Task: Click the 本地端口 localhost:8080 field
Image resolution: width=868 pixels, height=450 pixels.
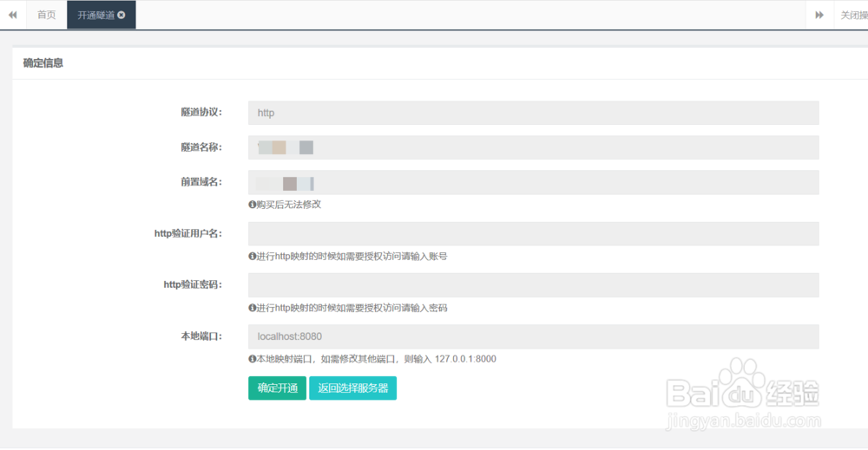Action: point(534,336)
